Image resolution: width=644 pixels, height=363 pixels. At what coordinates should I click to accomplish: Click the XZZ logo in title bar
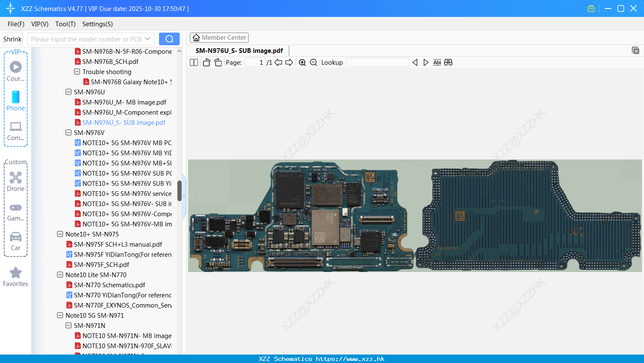click(10, 8)
